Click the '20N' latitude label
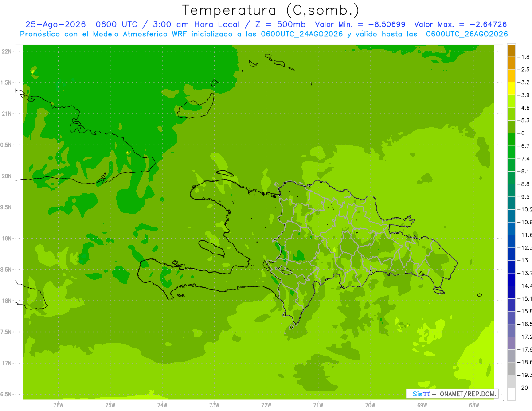Viewport: 532px width, 411px height. (x=8, y=176)
